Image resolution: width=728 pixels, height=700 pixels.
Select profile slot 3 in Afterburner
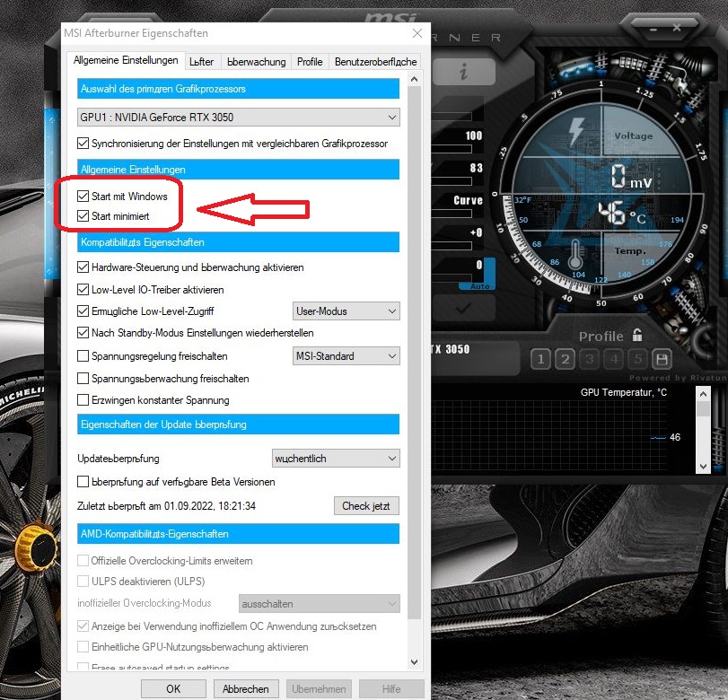(590, 359)
